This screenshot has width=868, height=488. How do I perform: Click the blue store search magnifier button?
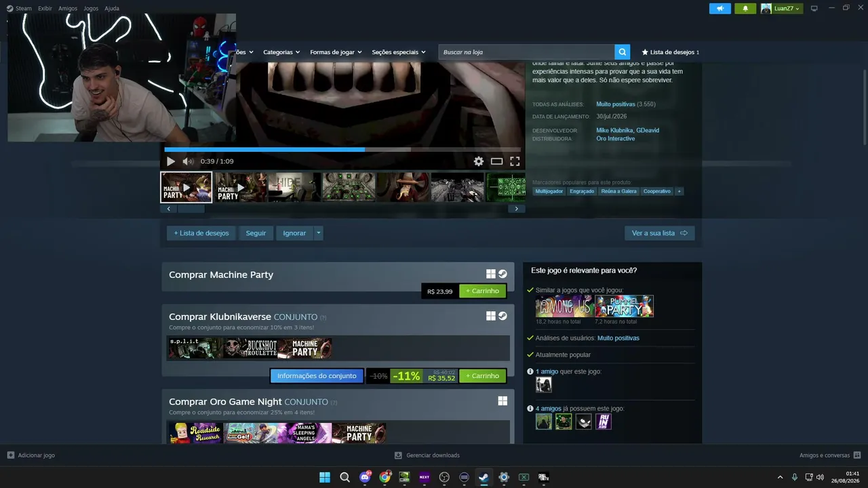point(623,52)
